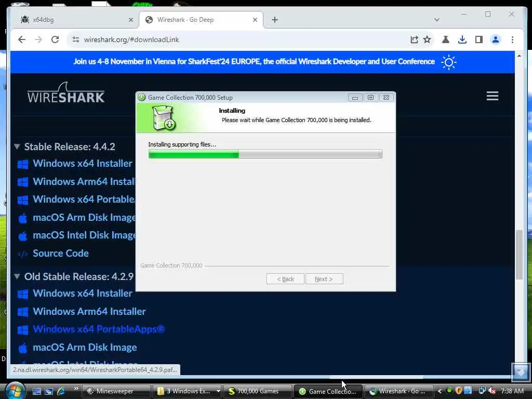
Task: Click Game Collection Setup title icon
Action: pyautogui.click(x=142, y=97)
